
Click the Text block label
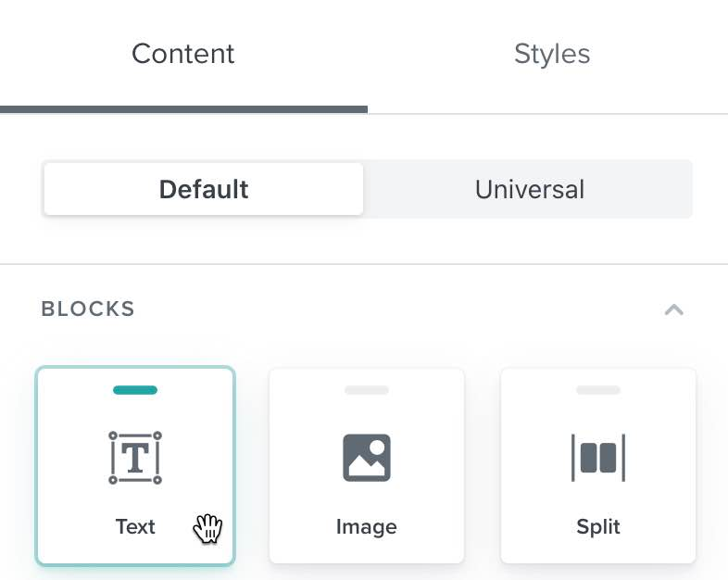pyautogui.click(x=135, y=526)
